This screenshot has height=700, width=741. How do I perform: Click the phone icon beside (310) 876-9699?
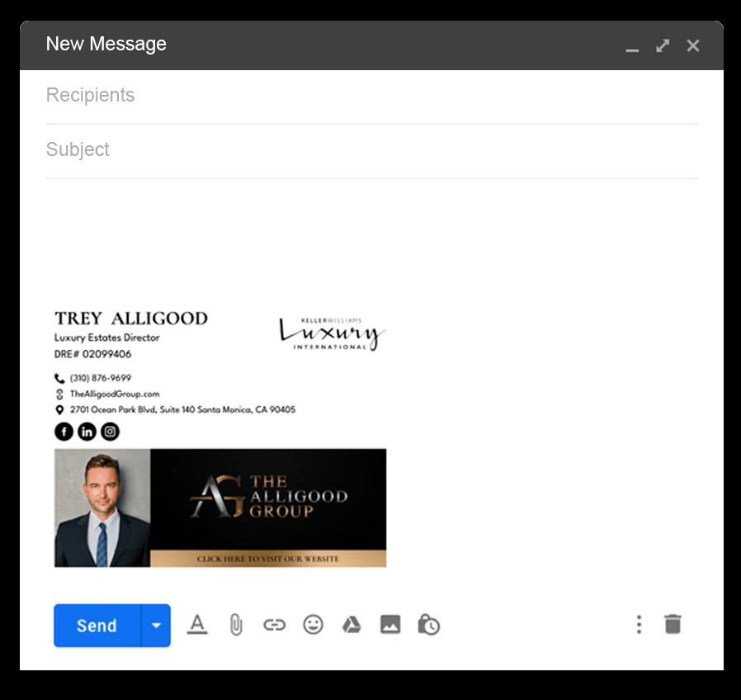tap(59, 378)
